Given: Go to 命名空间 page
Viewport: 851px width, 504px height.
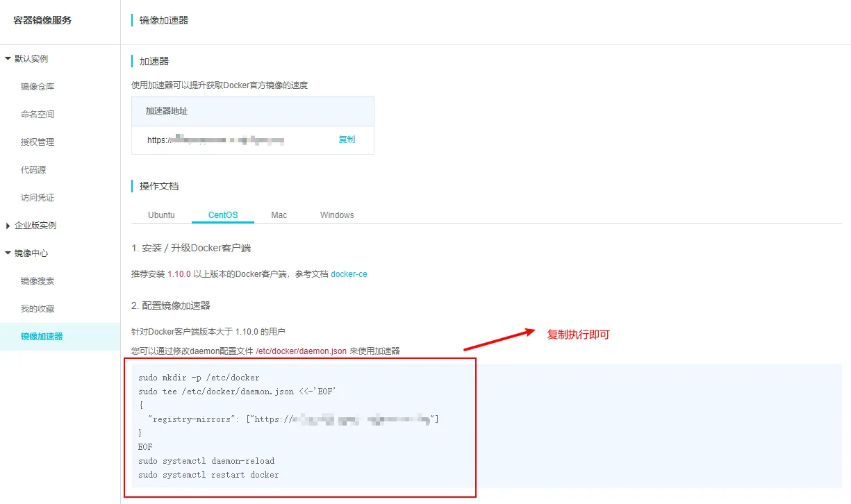Looking at the screenshot, I should click(38, 115).
